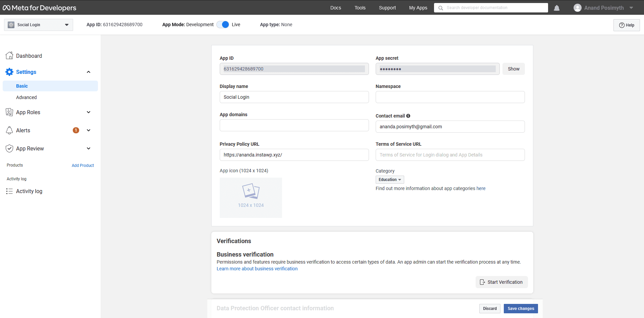This screenshot has width=644, height=318.
Task: Click the Meta for Developers logo
Action: [39, 7]
